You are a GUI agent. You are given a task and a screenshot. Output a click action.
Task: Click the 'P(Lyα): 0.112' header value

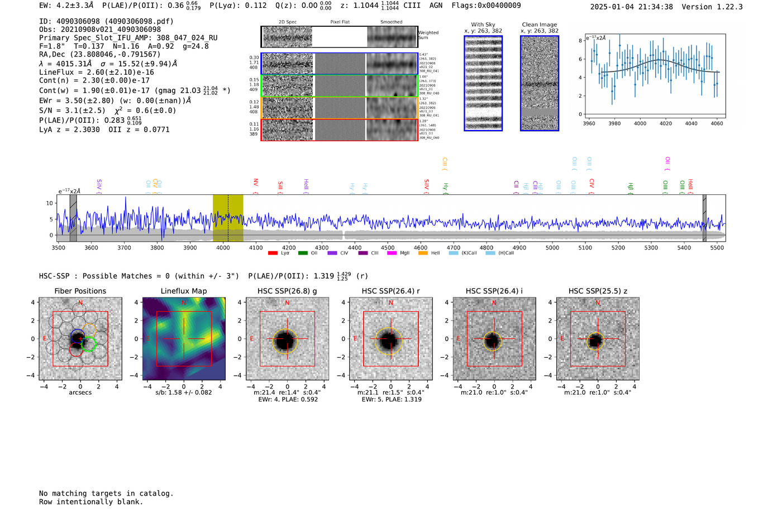click(238, 6)
